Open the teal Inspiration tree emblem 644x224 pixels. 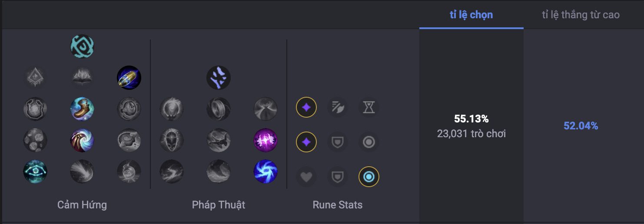click(82, 46)
